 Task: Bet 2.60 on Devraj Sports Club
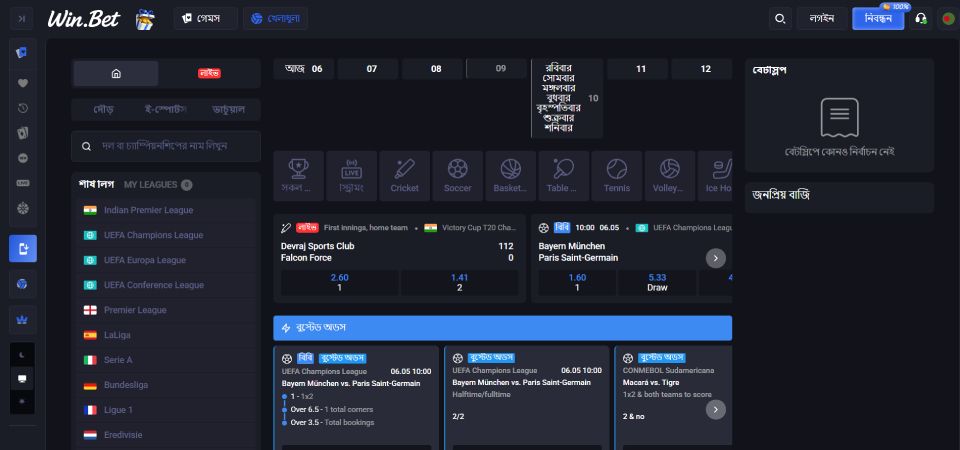point(339,282)
